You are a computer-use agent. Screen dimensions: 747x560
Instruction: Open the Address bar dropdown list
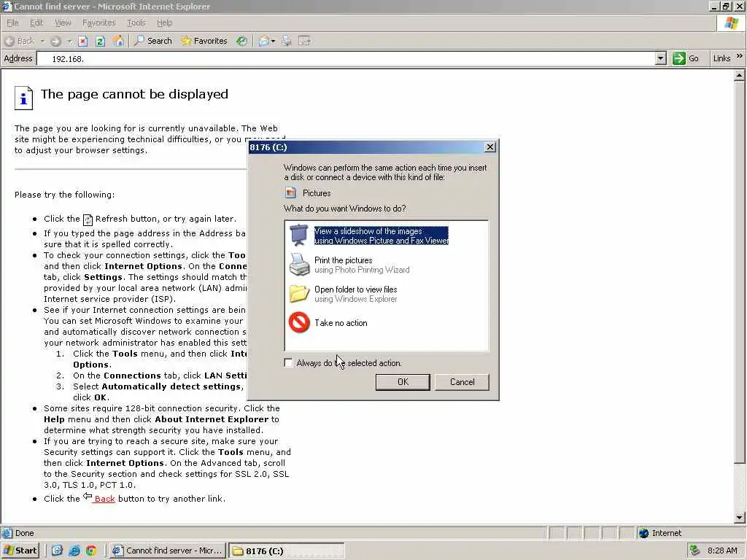[660, 58]
